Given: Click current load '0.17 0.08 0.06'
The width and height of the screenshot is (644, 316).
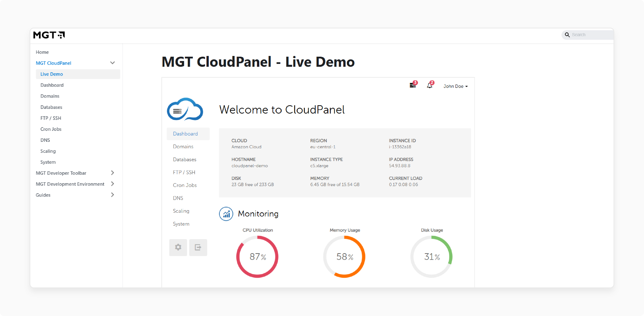Looking at the screenshot, I should [403, 184].
